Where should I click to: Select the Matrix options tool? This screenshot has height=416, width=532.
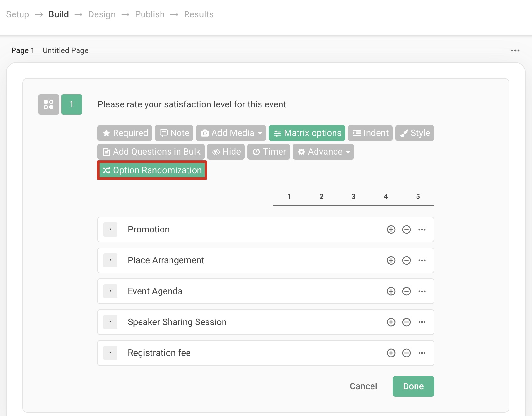306,133
